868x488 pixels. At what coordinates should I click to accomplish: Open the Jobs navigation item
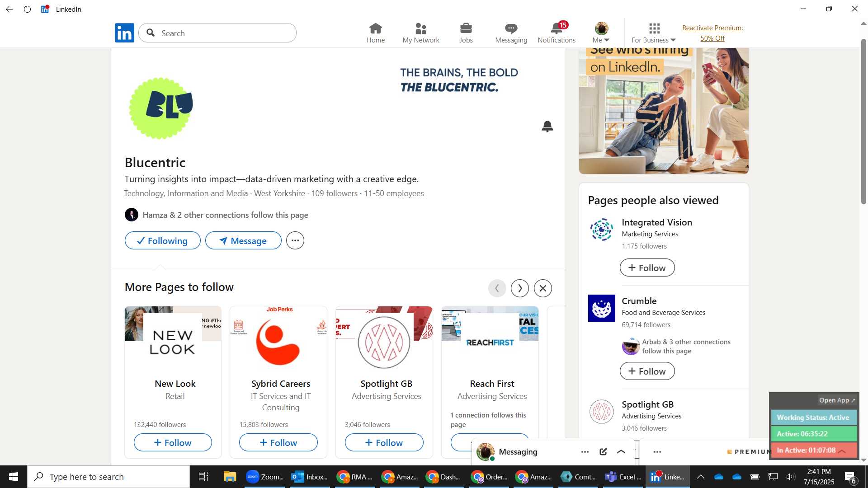(x=466, y=33)
